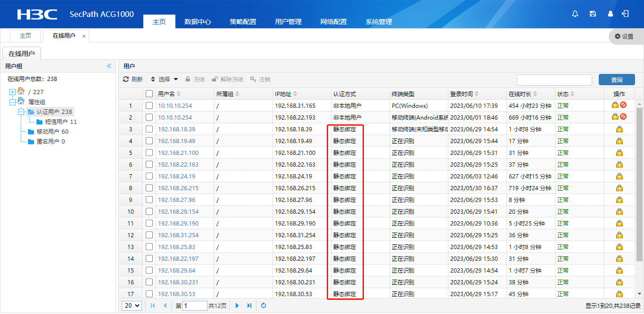644x314 pixels.
Task: Toggle the select-all checkbox in table header
Action: [x=149, y=94]
